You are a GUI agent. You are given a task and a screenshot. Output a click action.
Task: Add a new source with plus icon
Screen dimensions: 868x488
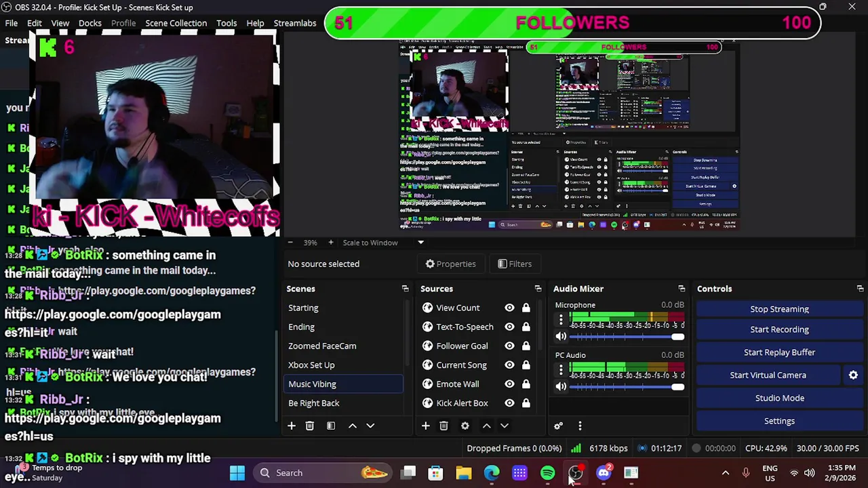[425, 426]
